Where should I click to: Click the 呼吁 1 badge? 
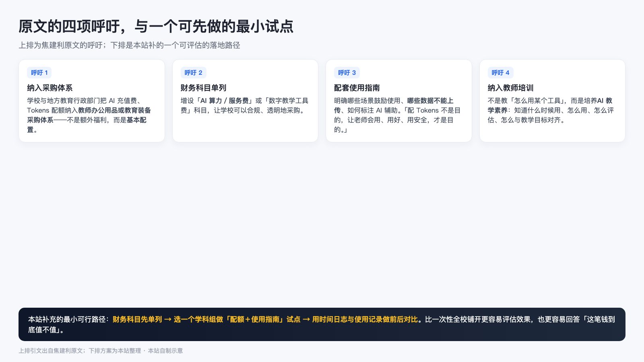tap(39, 73)
